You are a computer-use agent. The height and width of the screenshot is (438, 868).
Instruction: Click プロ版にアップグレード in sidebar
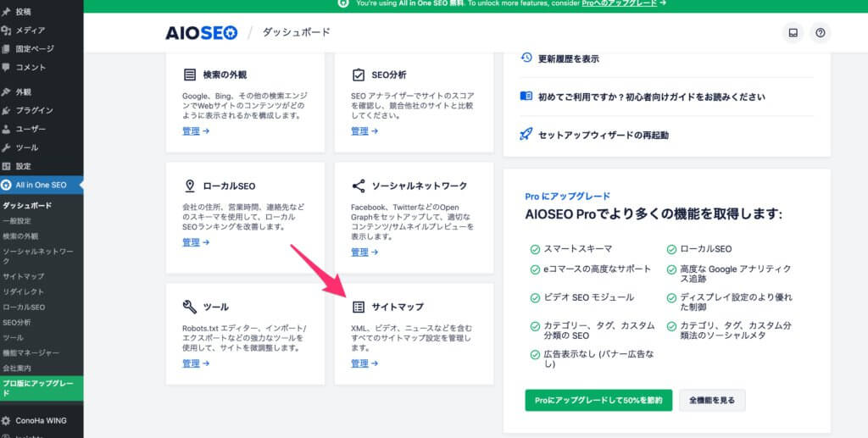[x=42, y=388]
